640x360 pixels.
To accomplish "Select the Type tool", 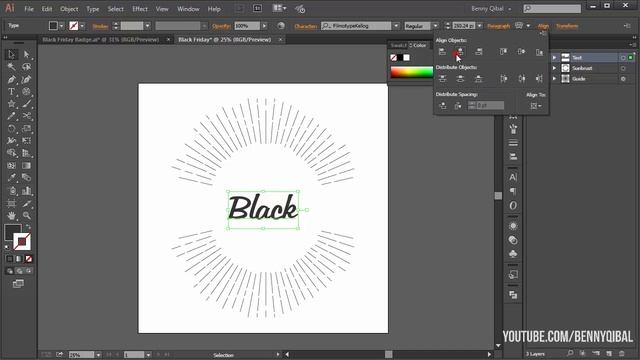I will [11, 91].
